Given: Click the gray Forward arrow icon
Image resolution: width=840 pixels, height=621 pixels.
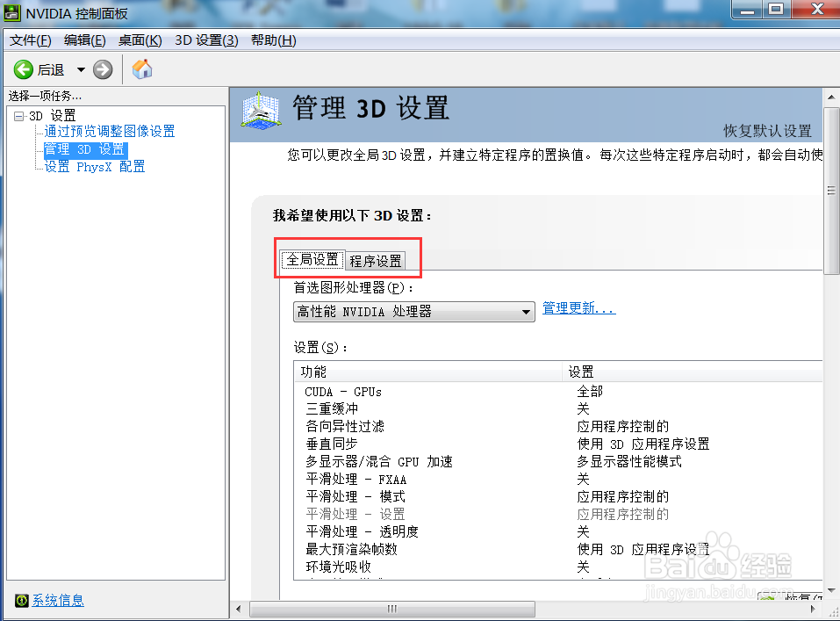Looking at the screenshot, I should coord(103,69).
